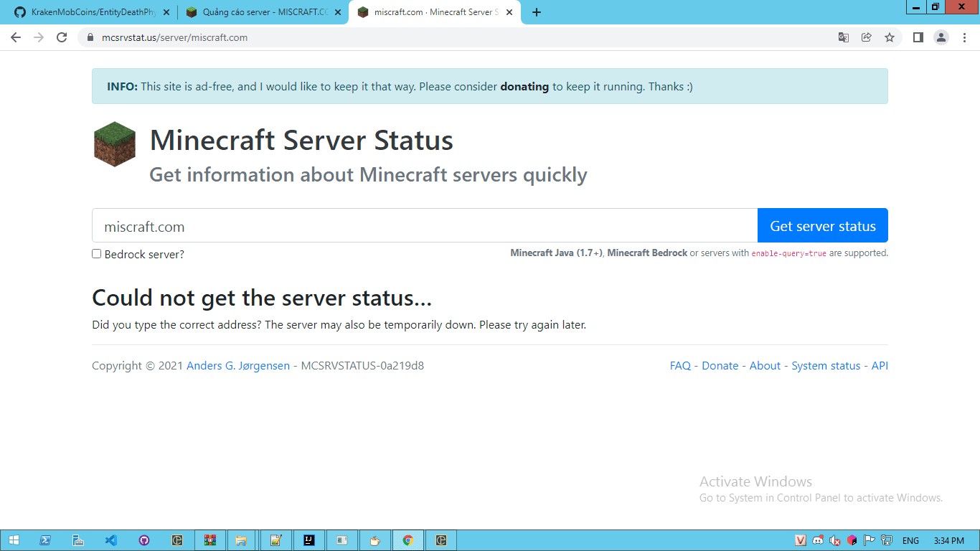Reload the current page
This screenshot has height=551, width=980.
coord(62,37)
